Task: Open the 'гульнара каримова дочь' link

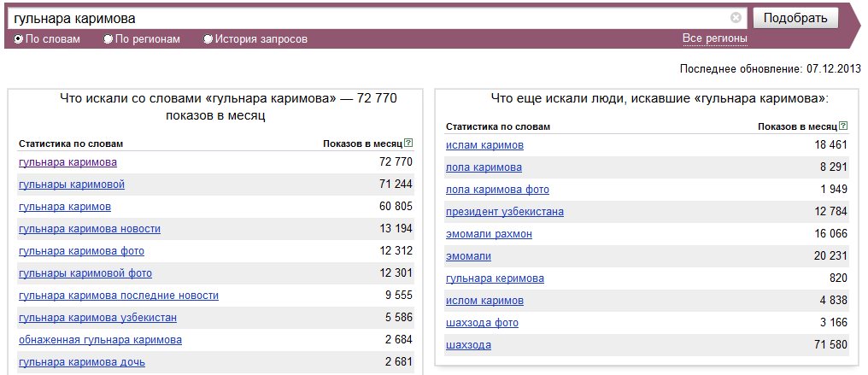Action: [82, 363]
